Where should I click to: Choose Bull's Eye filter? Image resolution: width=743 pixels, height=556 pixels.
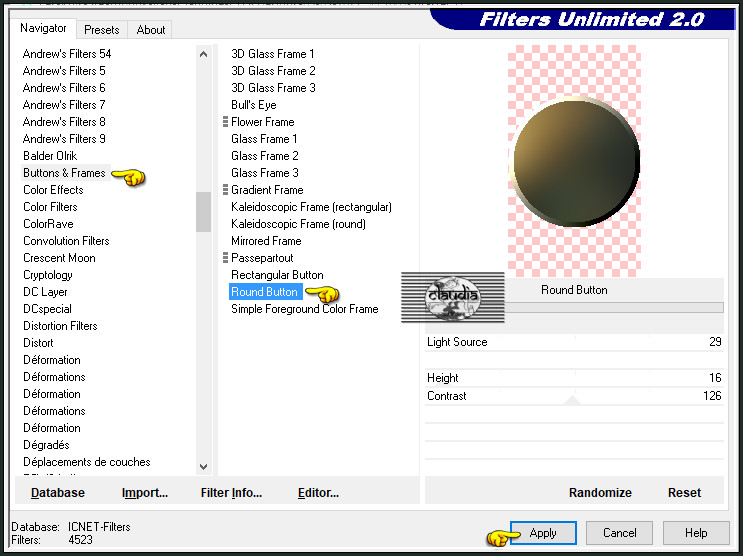[254, 105]
